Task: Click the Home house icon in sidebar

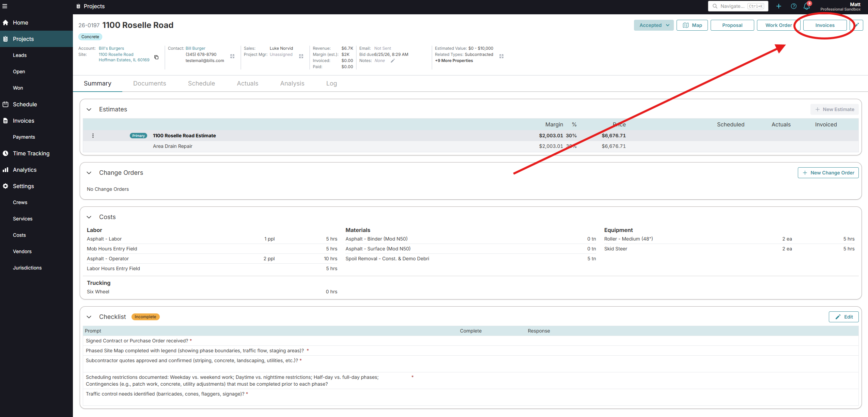Action: point(5,22)
